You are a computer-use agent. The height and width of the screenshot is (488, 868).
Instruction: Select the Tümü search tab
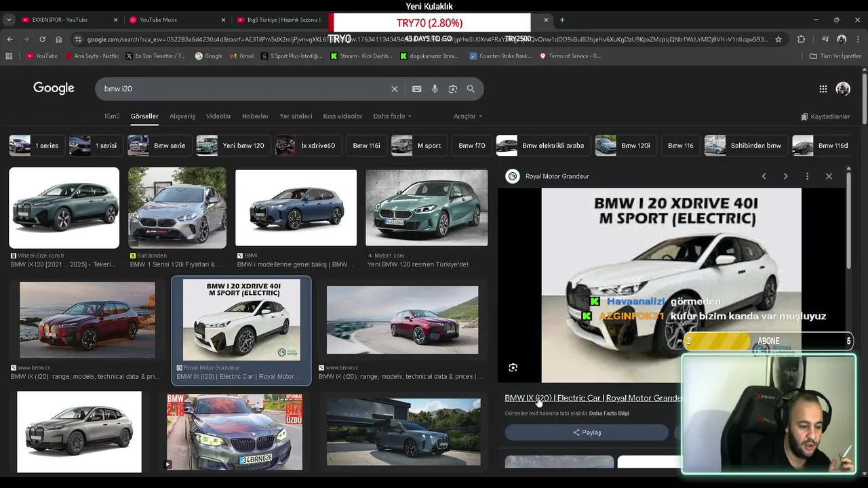click(111, 117)
